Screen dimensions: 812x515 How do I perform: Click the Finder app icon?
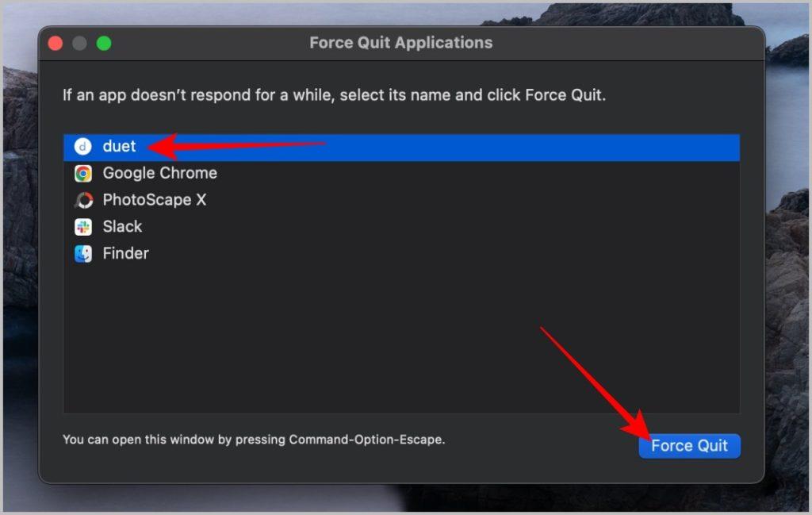click(x=82, y=253)
